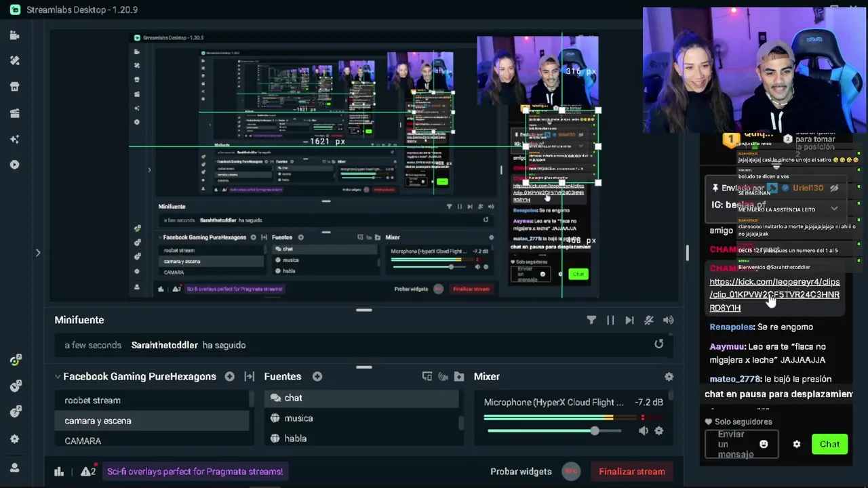The width and height of the screenshot is (868, 488).
Task: Click chat en pausa para desplazamiento banner
Action: click(x=778, y=394)
